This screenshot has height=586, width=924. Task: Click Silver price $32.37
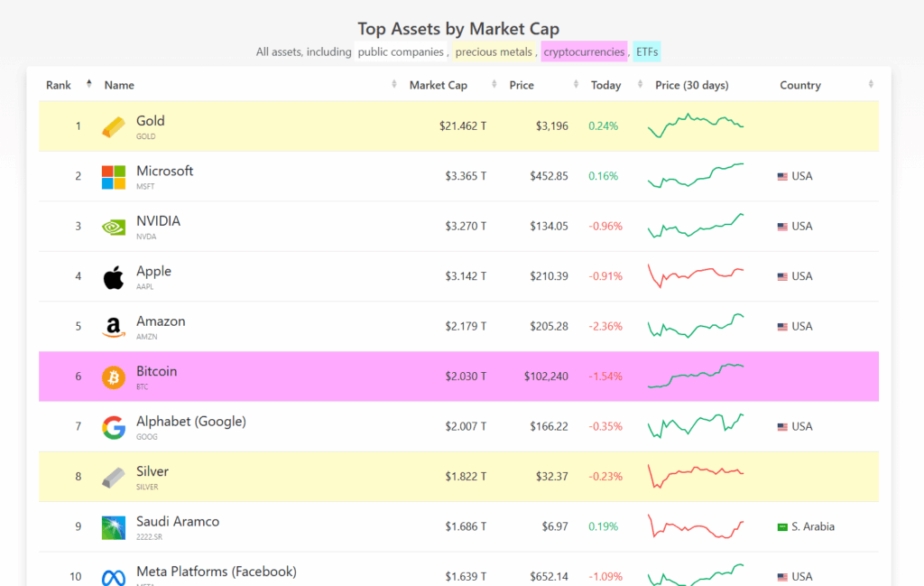[x=551, y=477]
